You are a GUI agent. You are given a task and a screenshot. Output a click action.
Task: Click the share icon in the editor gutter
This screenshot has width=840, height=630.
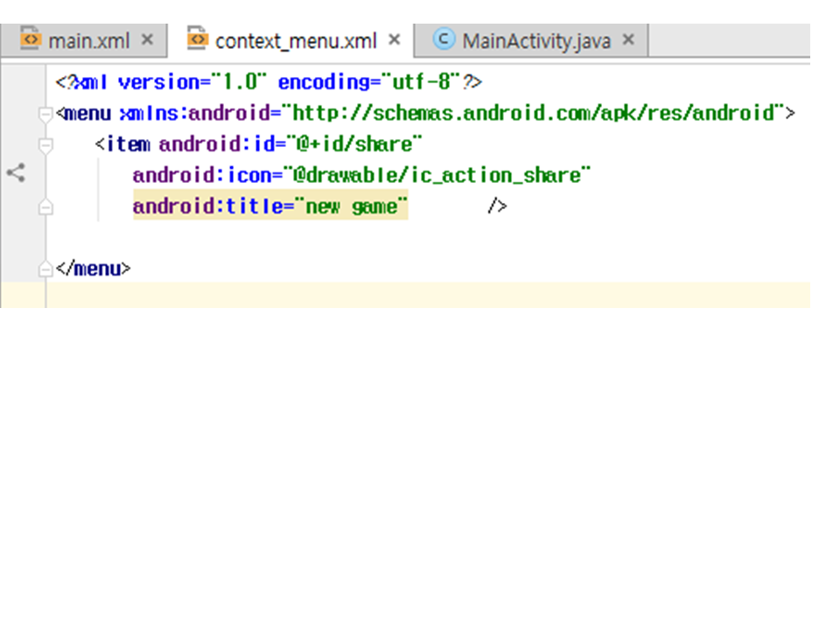[15, 173]
